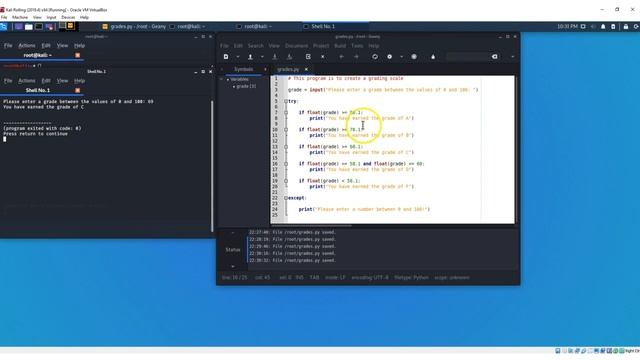Viewport: 640px width, 360px height.
Task: Click the Build gear icon in Geany toolbar
Action: pos(389,57)
